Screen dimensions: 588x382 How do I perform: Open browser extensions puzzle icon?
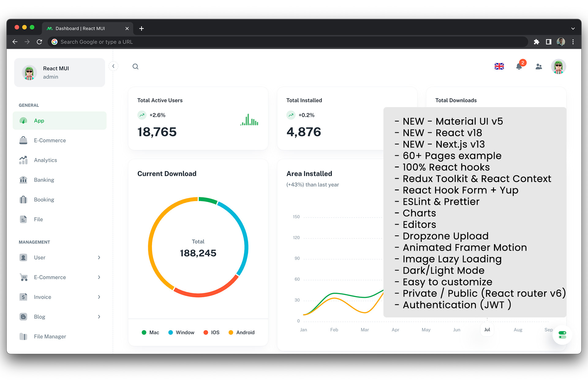pyautogui.click(x=536, y=42)
